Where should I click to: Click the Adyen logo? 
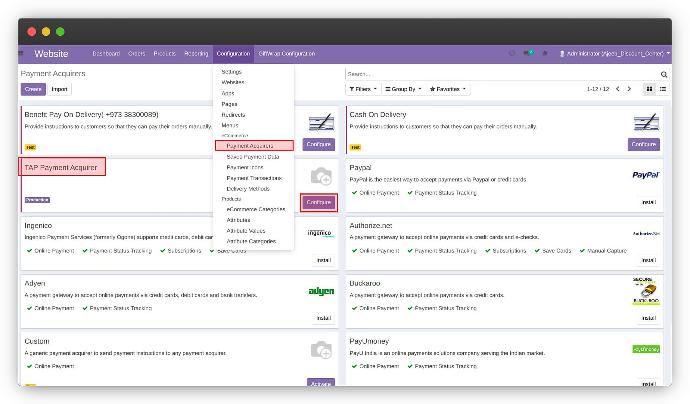320,291
